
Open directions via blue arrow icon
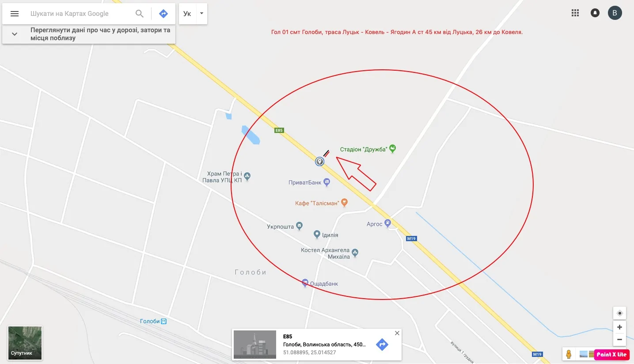[163, 14]
